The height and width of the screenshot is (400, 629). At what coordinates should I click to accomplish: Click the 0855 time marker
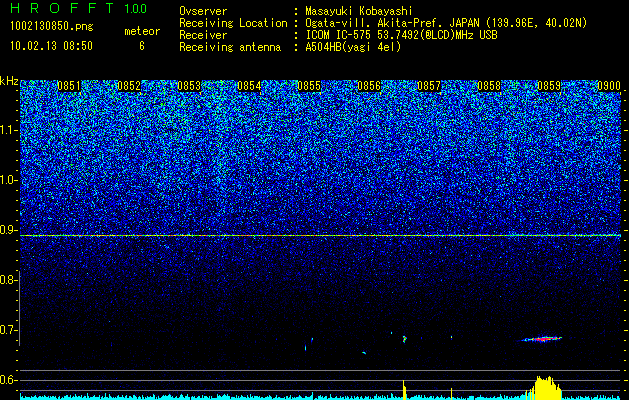click(x=309, y=86)
